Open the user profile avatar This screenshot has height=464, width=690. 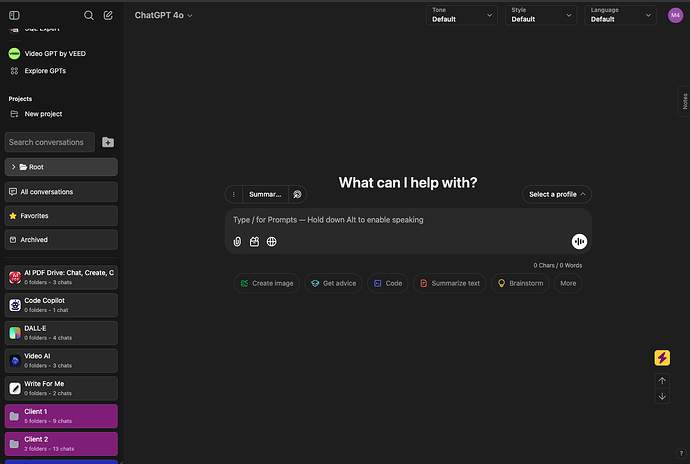(x=675, y=15)
